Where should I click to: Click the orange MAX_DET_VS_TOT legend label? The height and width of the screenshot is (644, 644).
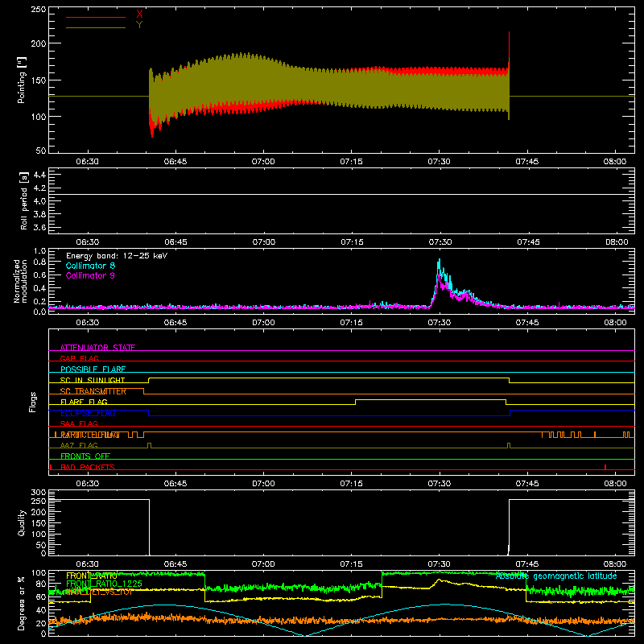pyautogui.click(x=99, y=592)
